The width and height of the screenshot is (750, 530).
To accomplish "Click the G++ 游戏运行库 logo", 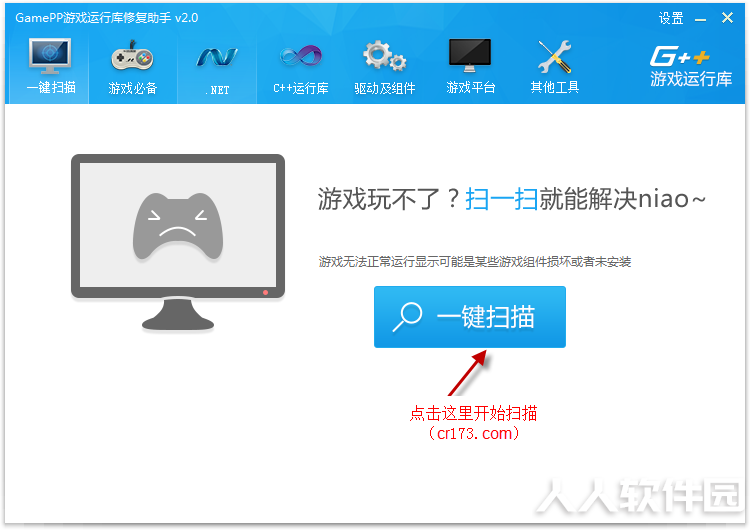I will pos(690,66).
